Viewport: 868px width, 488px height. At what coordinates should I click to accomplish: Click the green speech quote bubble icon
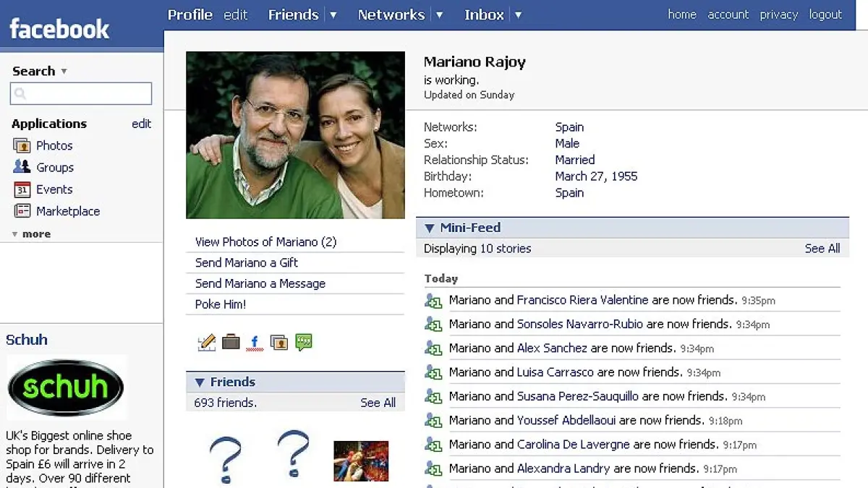tap(304, 342)
